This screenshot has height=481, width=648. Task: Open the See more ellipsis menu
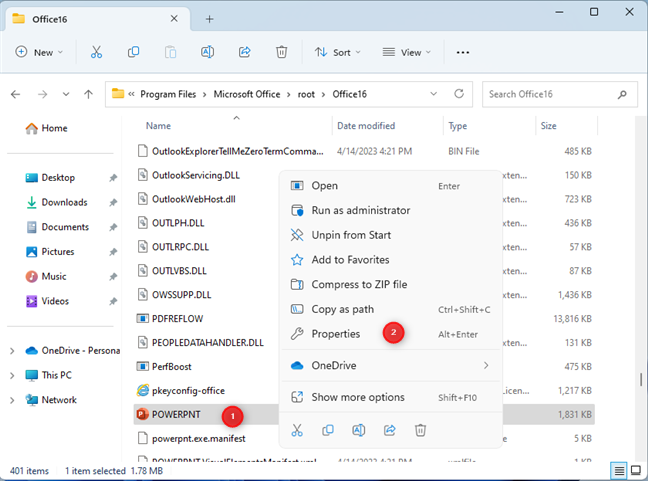click(x=462, y=52)
